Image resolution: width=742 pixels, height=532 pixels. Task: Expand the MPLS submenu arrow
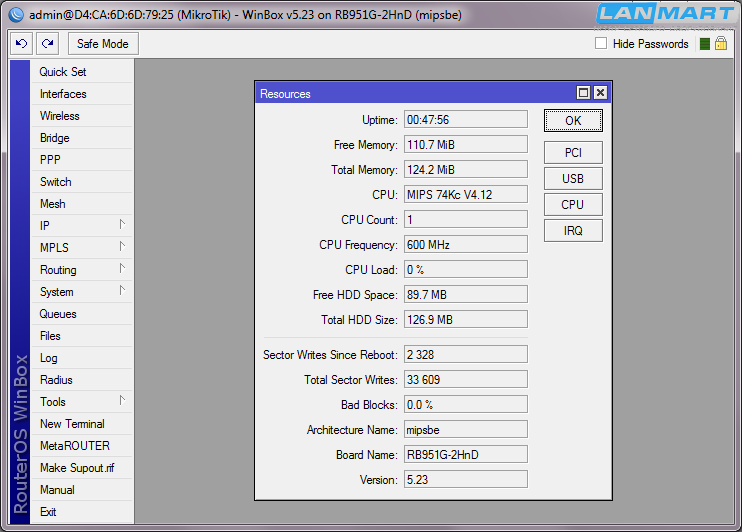pyautogui.click(x=122, y=246)
